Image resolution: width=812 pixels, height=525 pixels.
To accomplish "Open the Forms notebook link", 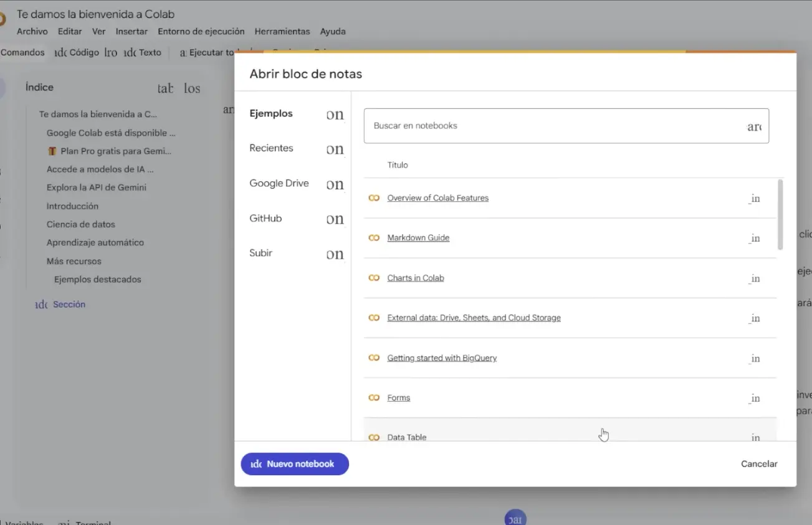I will [x=399, y=398].
